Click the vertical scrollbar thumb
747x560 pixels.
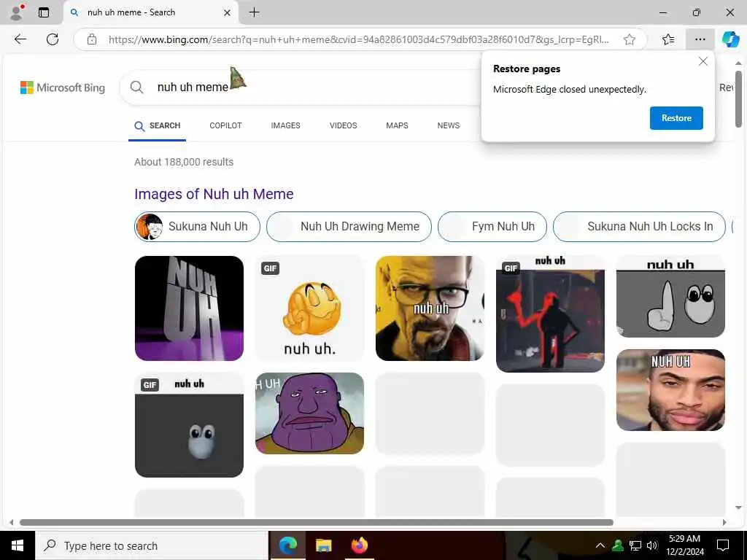(738, 98)
